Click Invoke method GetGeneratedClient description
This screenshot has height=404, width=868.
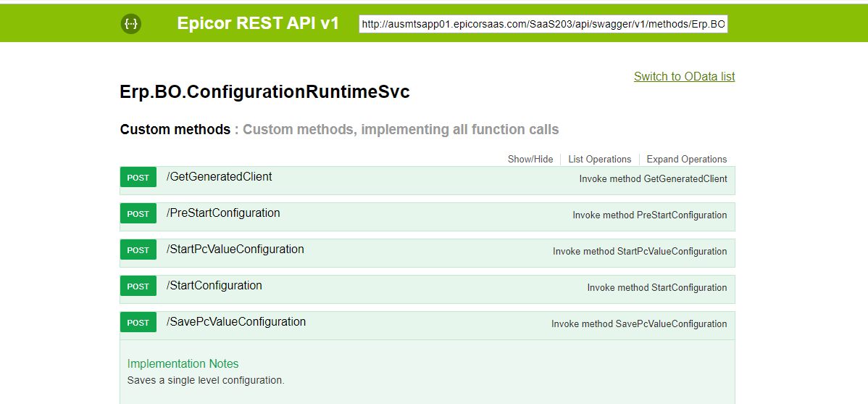(654, 179)
